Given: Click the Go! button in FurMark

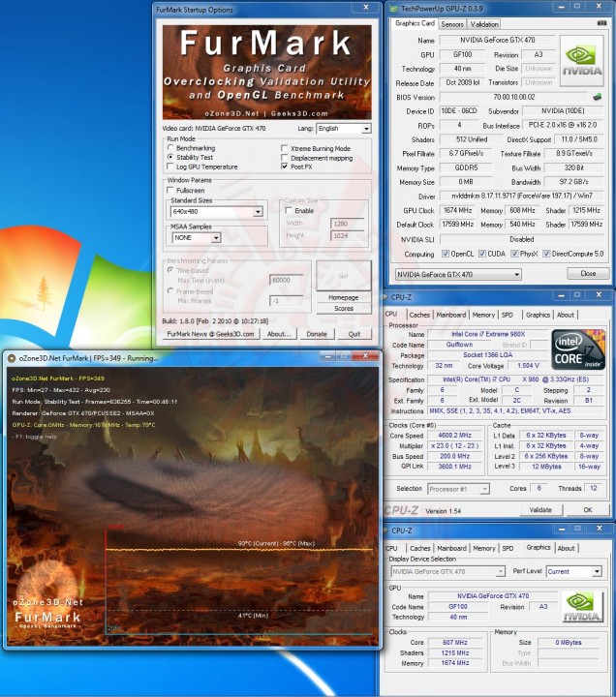Looking at the screenshot, I should point(344,276).
